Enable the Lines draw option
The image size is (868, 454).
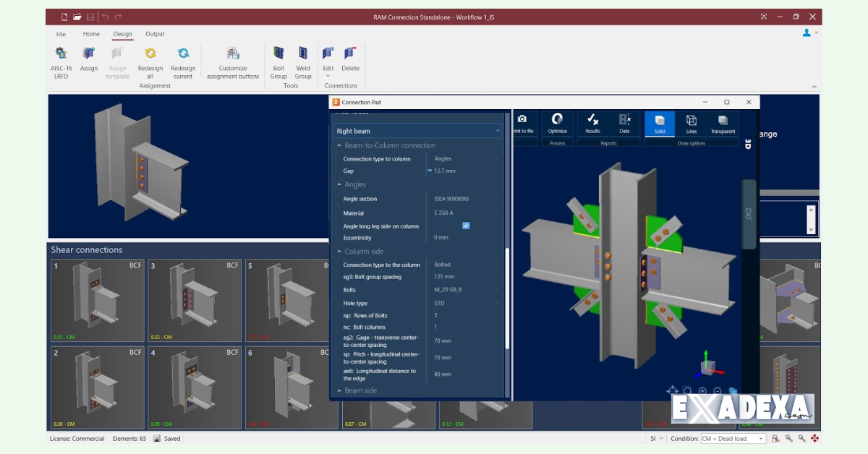[692, 124]
